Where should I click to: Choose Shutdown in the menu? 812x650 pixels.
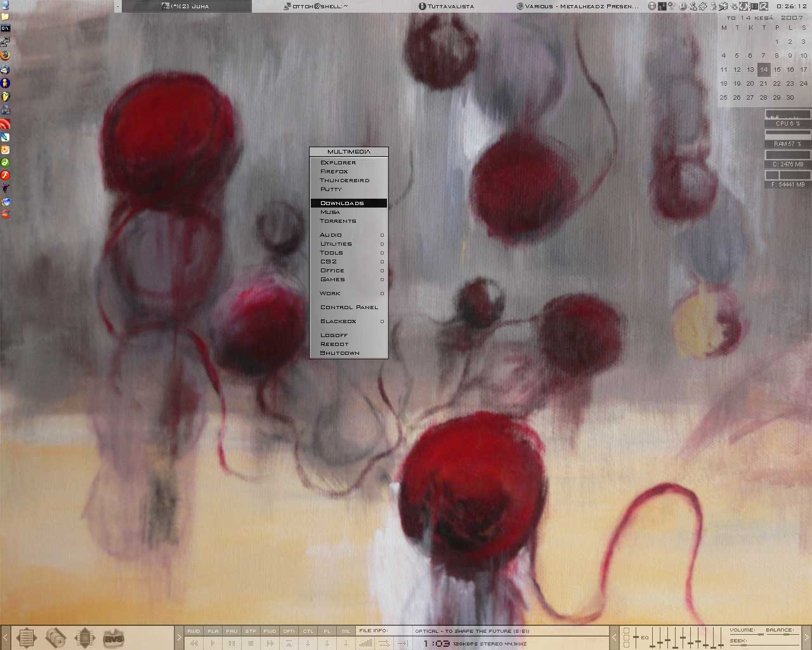click(349, 353)
